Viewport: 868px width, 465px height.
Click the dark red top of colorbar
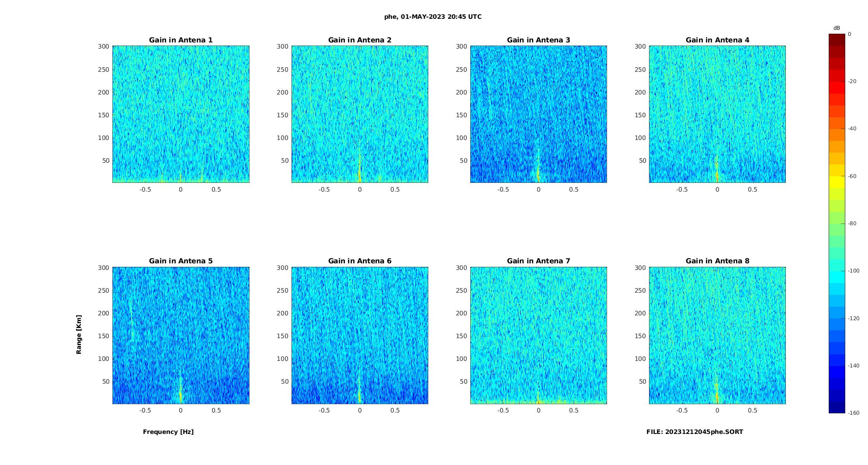point(837,40)
